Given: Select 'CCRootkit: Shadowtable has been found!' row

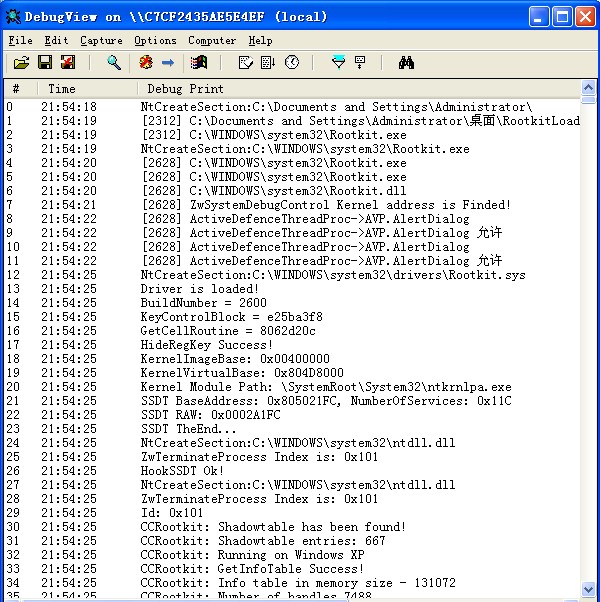Looking at the screenshot, I should 292,526.
